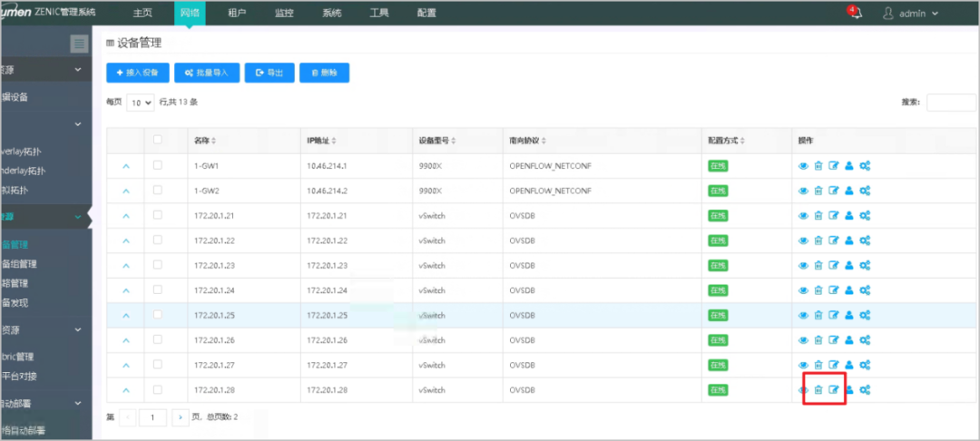View details eye icon for 1-GW2
980x441 pixels.
[804, 191]
